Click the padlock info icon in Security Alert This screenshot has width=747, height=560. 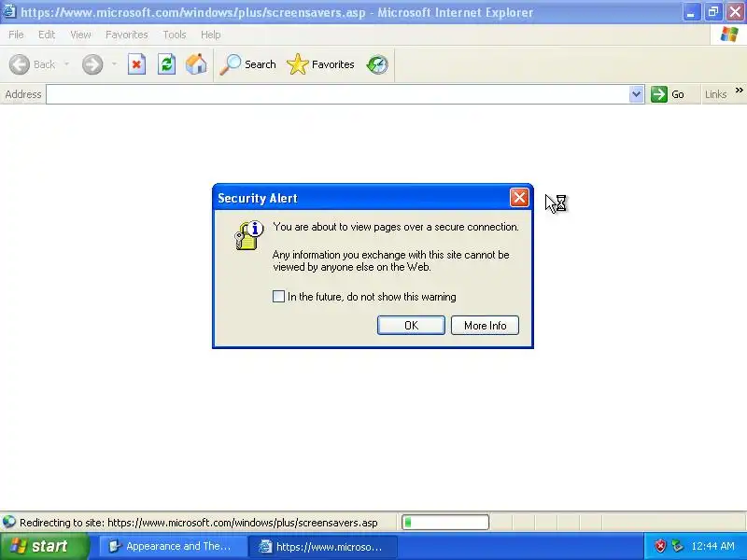click(x=248, y=235)
